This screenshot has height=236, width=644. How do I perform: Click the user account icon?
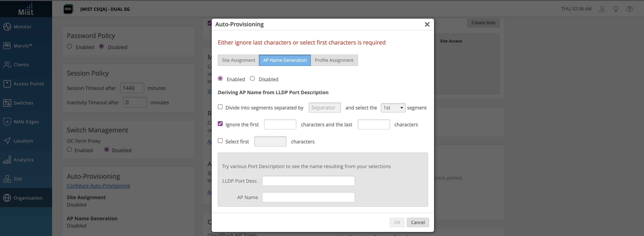pyautogui.click(x=602, y=9)
